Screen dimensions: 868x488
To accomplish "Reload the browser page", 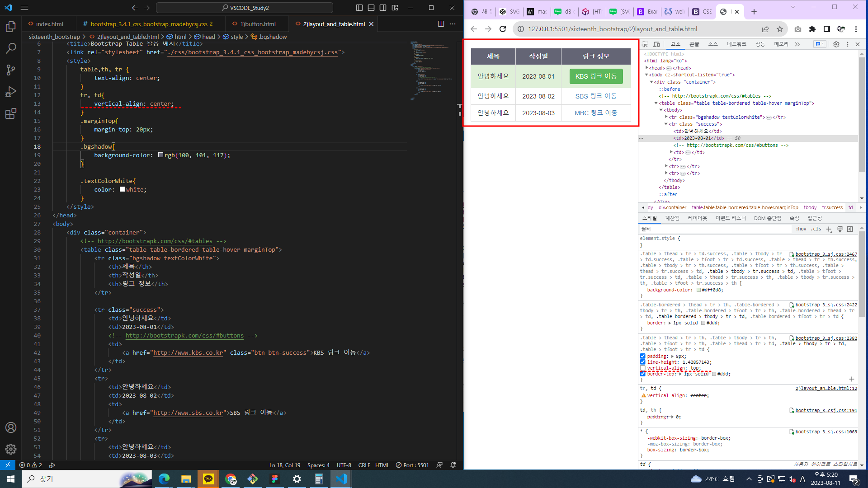I will (503, 29).
